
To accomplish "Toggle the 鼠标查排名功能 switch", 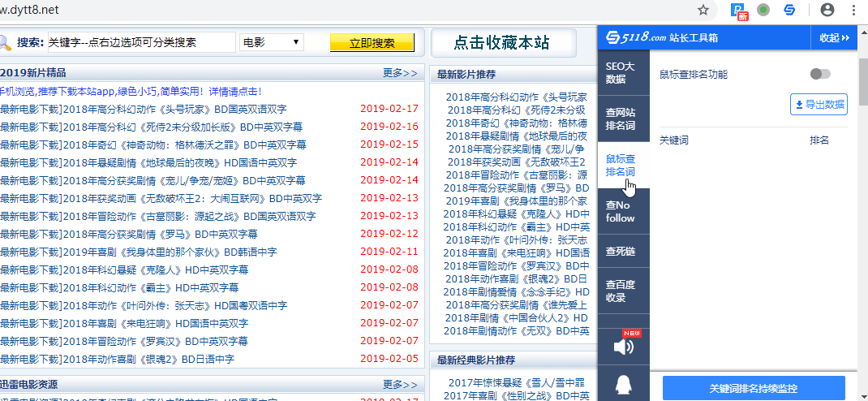I will pyautogui.click(x=820, y=74).
